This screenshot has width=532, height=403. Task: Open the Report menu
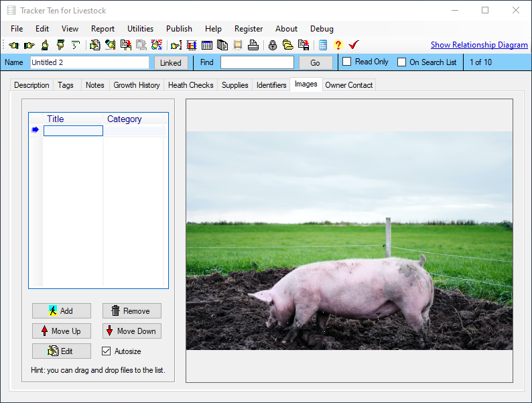click(x=103, y=29)
